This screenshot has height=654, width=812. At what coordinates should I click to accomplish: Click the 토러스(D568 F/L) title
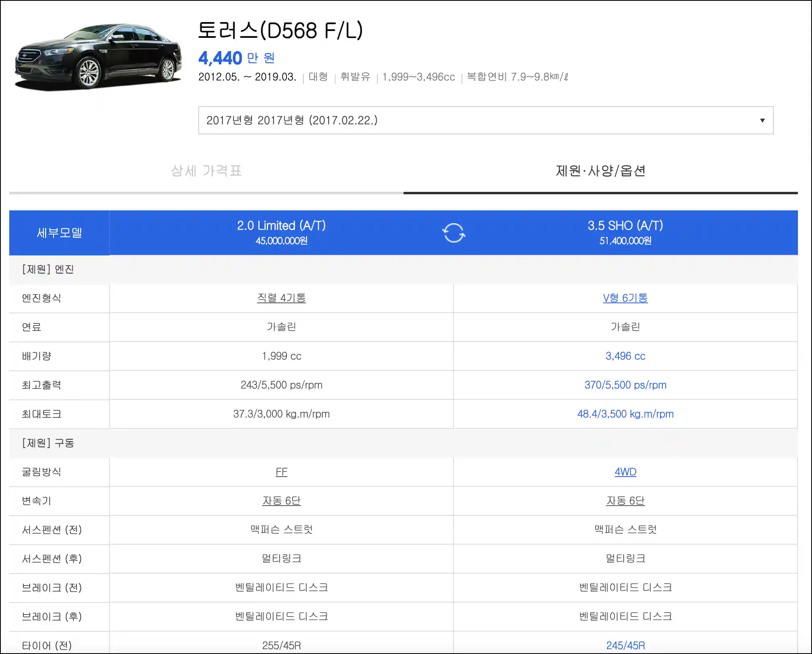coord(280,31)
